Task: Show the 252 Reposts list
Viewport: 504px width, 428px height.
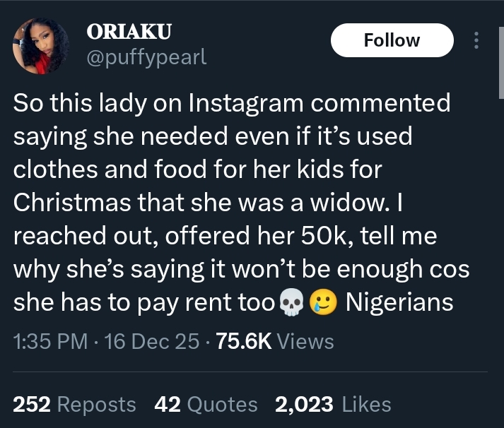Action: point(74,404)
